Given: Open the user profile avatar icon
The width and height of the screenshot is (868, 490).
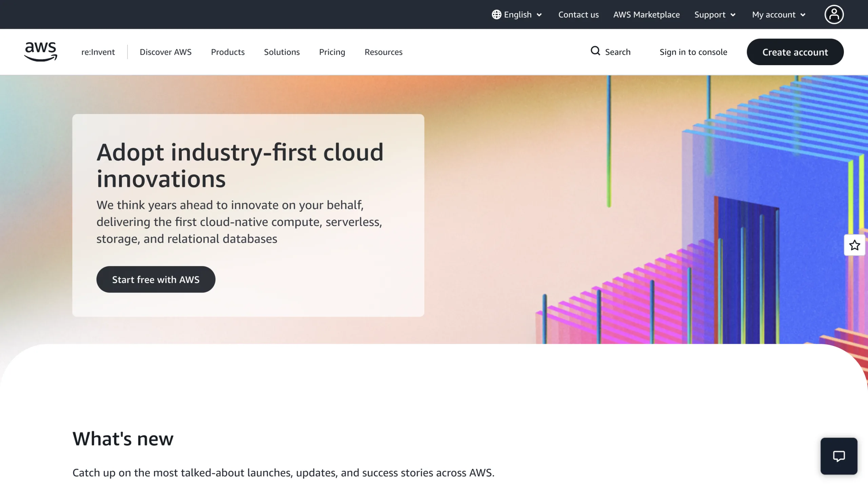Looking at the screenshot, I should (834, 15).
